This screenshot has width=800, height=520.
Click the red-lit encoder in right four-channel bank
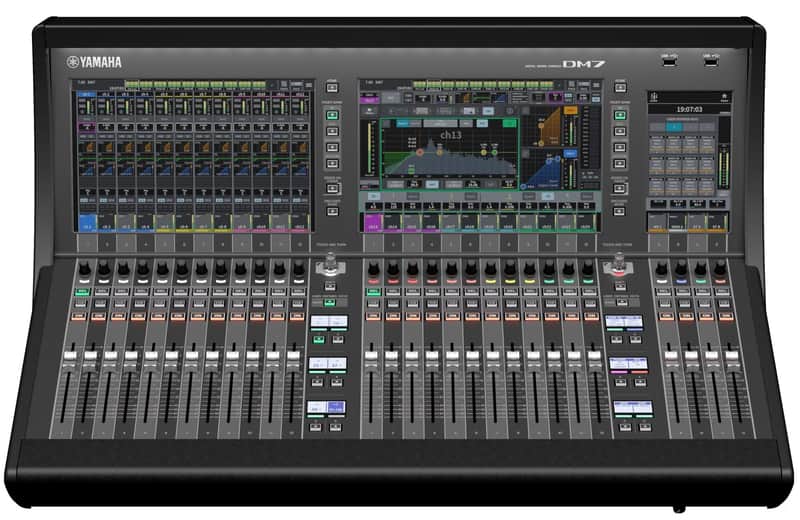tap(719, 269)
